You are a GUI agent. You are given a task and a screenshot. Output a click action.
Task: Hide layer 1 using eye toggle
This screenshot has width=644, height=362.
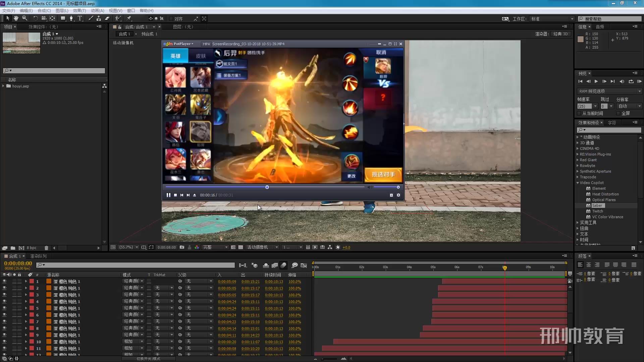pos(4,282)
